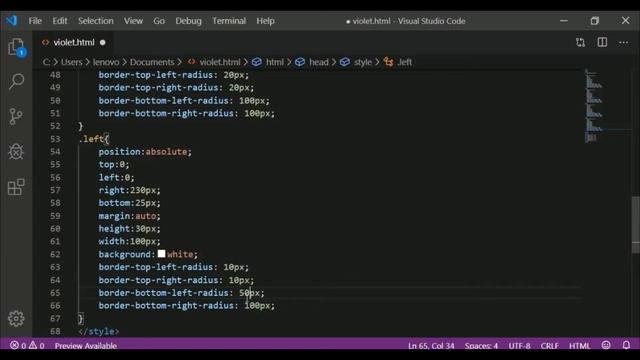Click line number 62 in gutter

tap(55, 254)
